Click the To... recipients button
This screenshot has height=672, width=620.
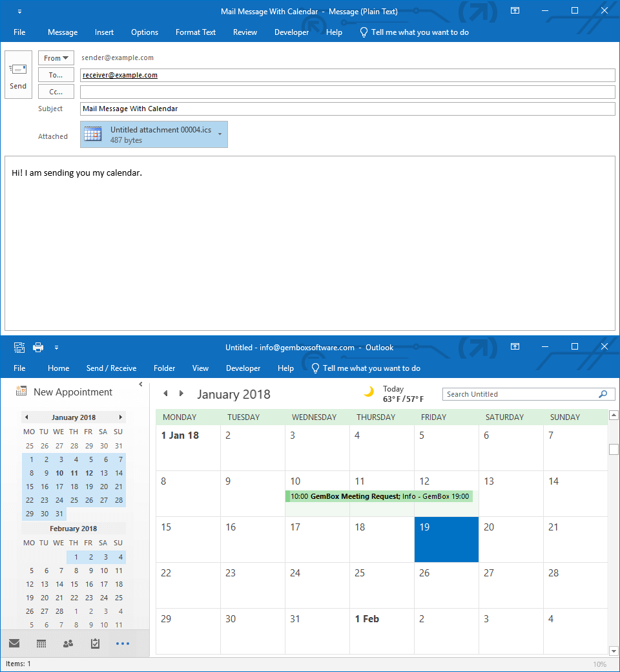click(56, 75)
